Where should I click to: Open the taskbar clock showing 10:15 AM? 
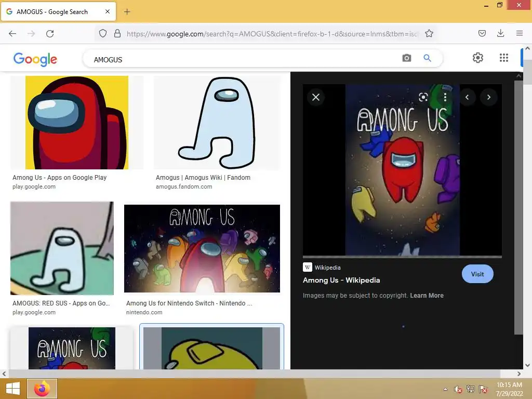[509, 389]
